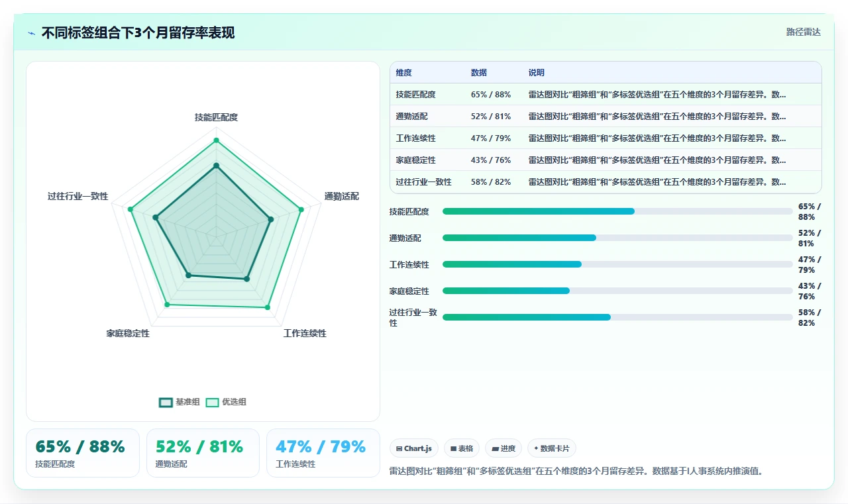Viewport: 848px width, 504px height.
Task: Click the 通勤适配 radar axis label
Action: [342, 196]
